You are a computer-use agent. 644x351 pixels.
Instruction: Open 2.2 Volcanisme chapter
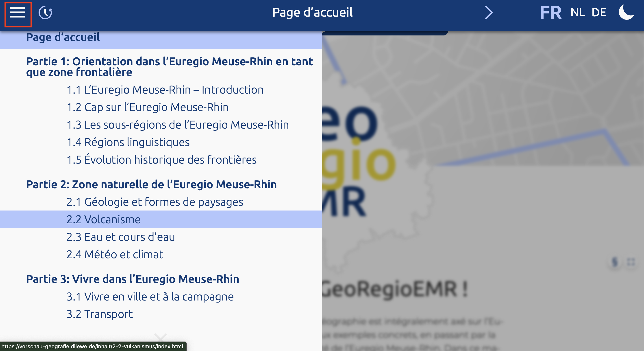104,219
